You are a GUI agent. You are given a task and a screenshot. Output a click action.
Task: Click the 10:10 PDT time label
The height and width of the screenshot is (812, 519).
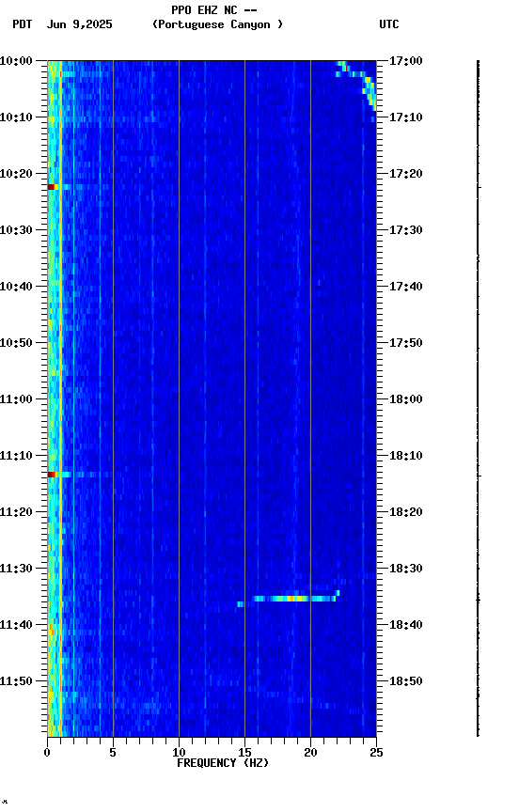coord(16,117)
